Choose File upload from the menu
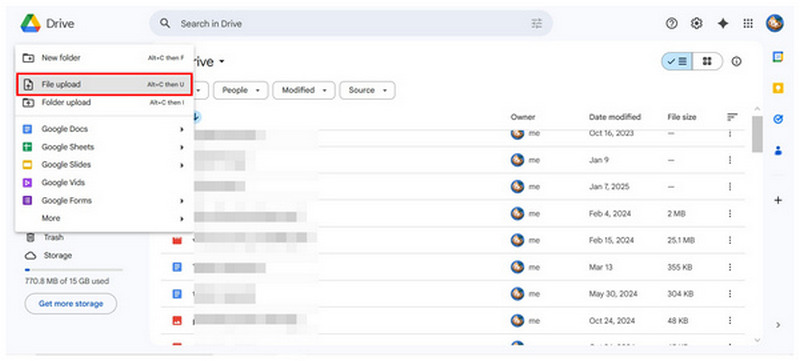Viewport: 800px width, 361px height. click(105, 85)
